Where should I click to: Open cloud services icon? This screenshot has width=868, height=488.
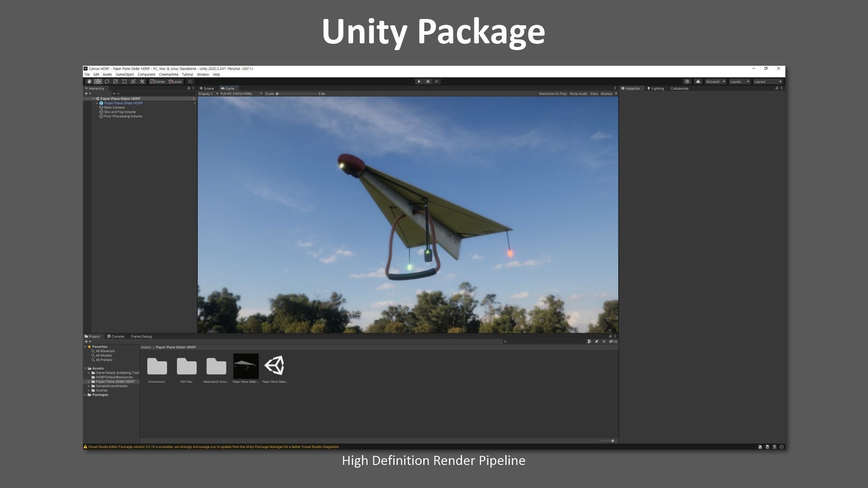click(x=698, y=82)
